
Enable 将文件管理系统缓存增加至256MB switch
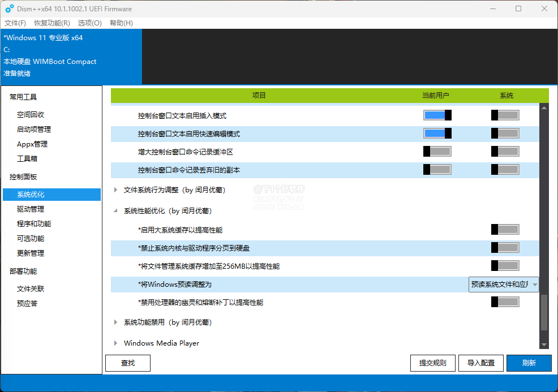[505, 266]
